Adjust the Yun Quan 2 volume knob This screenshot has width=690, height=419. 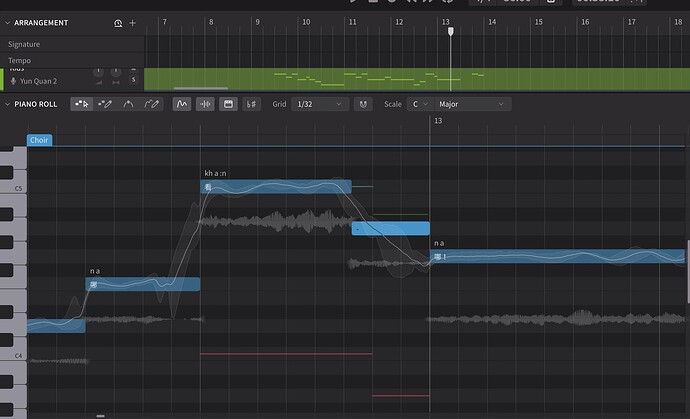click(x=99, y=71)
